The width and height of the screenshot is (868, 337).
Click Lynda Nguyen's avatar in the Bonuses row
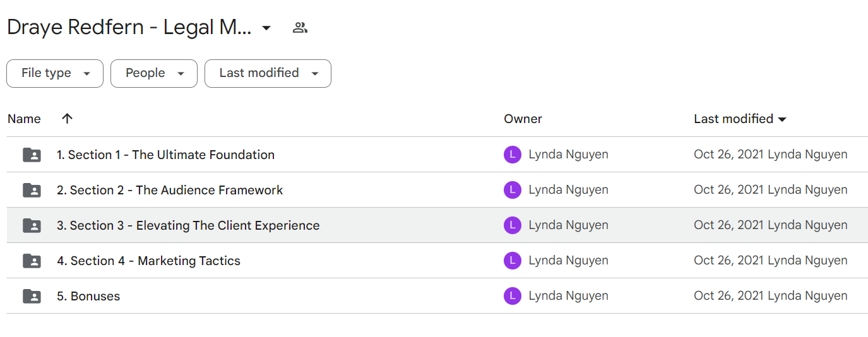coord(513,296)
